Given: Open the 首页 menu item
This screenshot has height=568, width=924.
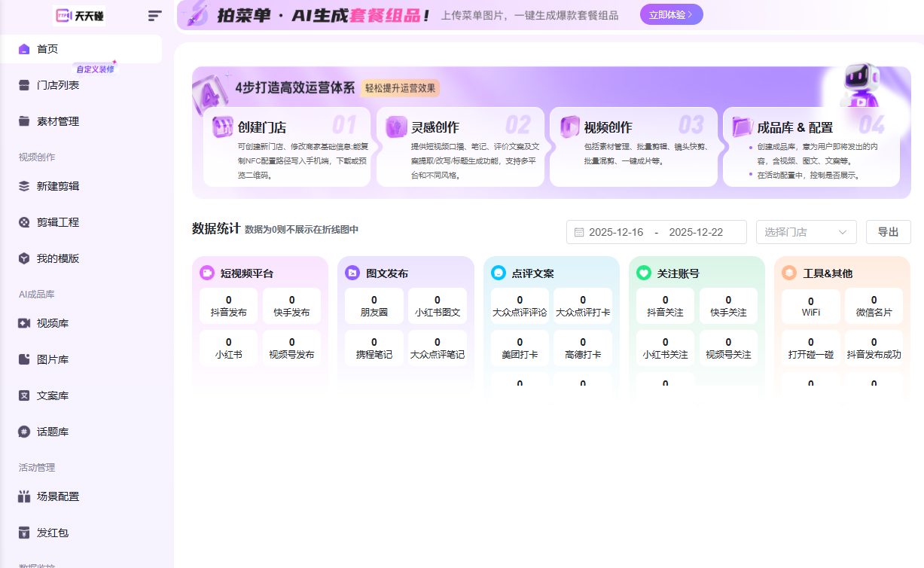Looking at the screenshot, I should [x=81, y=49].
